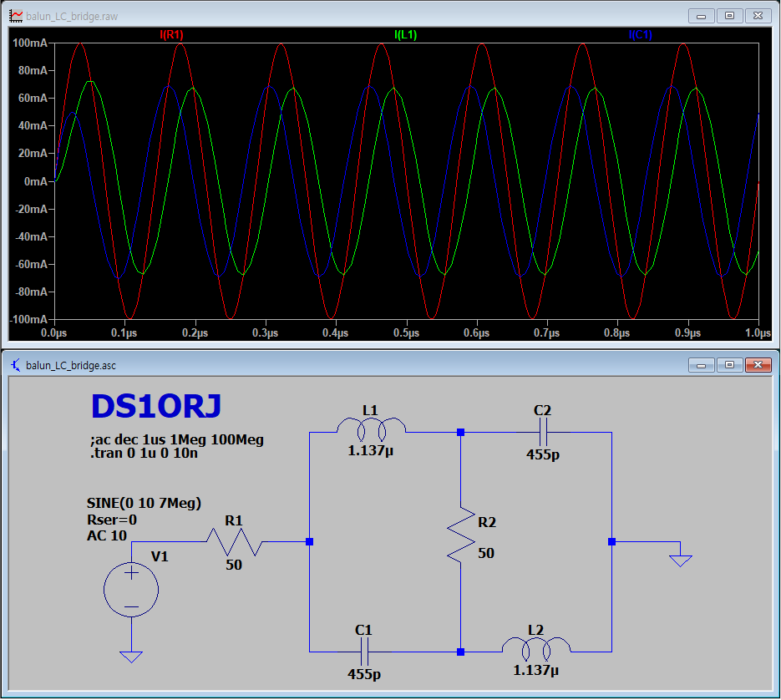Click junction node between C1 and L2
Screen dimensions: 781x700
pos(461,652)
